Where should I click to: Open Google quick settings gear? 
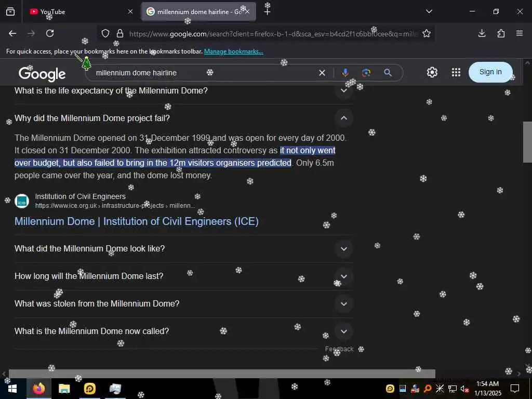(x=432, y=72)
